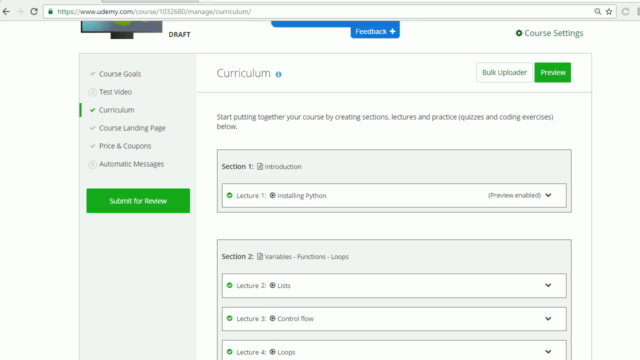Click the green checkmark next to Curriculum
Viewport: 640px width, 360px height.
(x=93, y=110)
